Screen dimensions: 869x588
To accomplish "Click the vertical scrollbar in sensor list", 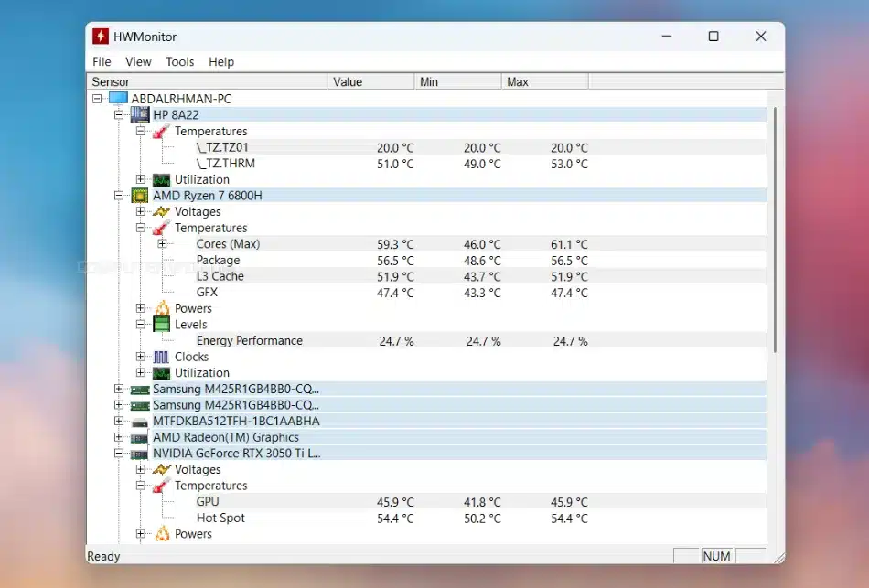I will [x=776, y=229].
